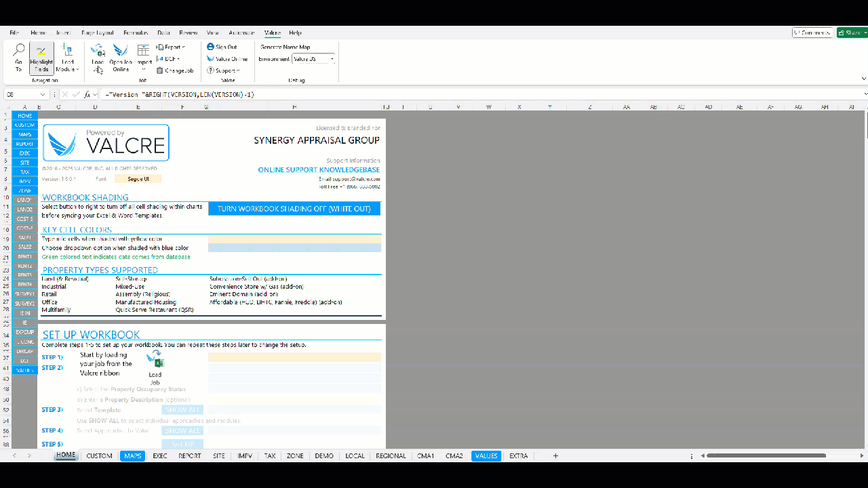Click the Load Job ribbon icon
This screenshot has height=488, width=868.
tap(98, 58)
